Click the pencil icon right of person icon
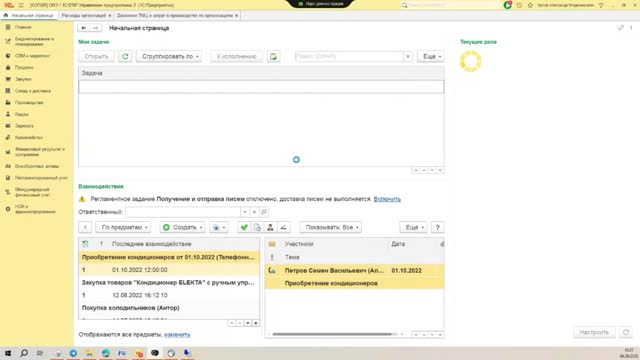Screen dimensions: 640x360 coord(283,227)
